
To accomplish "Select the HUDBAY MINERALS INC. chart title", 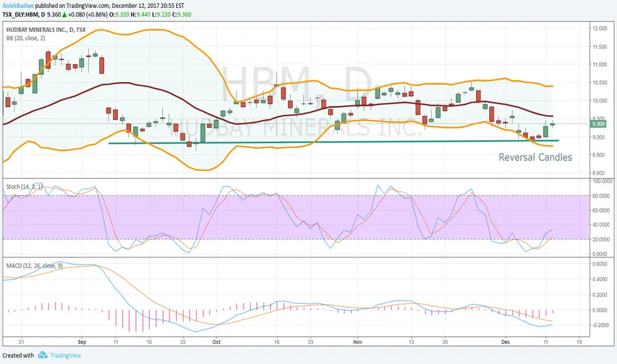I will pyautogui.click(x=46, y=30).
